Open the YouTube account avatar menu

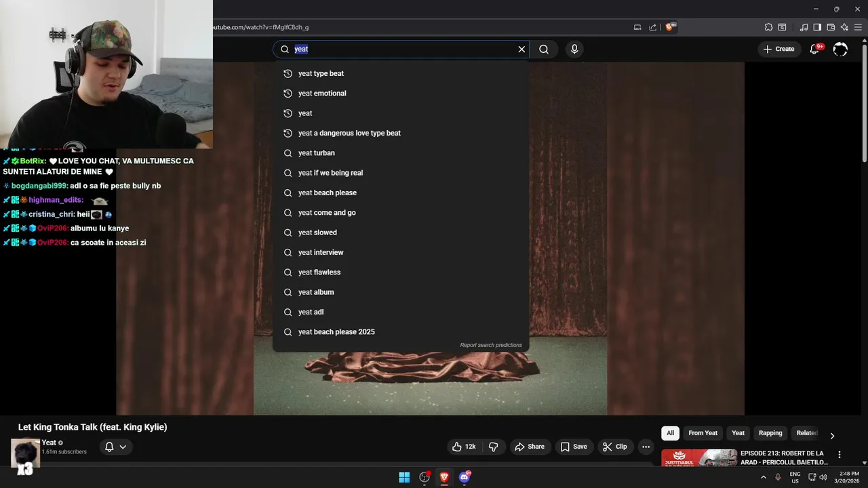coord(840,49)
